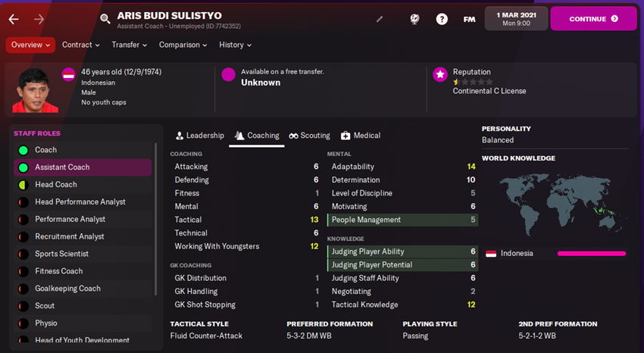The width and height of the screenshot is (644, 353).
Task: Open the help question mark icon
Action: (442, 19)
